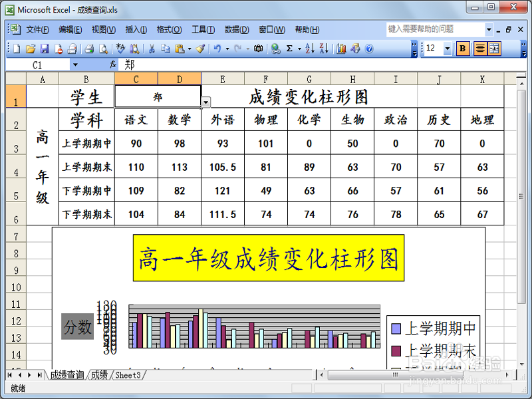Insert a hyperlink
This screenshot has width=532, height=399.
pos(275,50)
